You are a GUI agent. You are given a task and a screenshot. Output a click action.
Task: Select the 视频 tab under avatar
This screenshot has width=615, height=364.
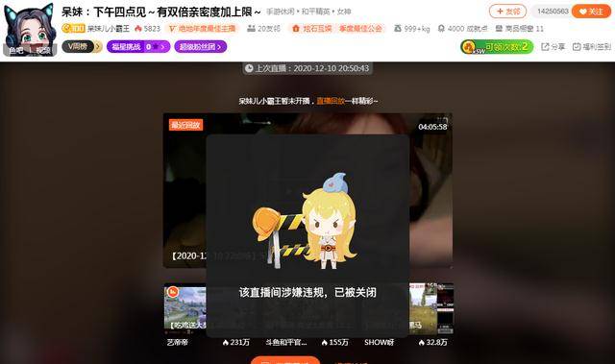[x=43, y=50]
